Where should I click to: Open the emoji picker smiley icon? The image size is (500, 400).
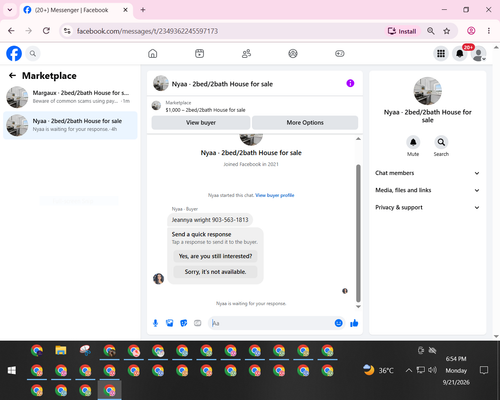coord(338,323)
